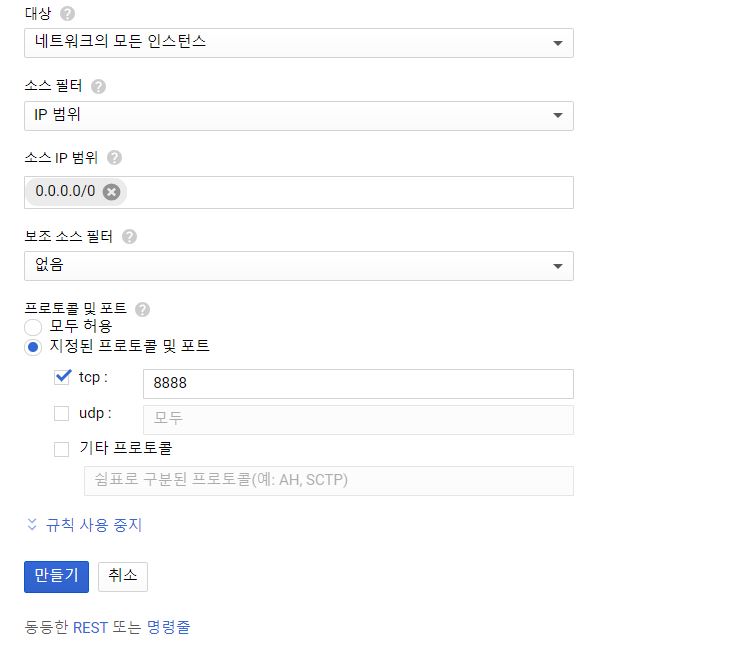Open the 보조 소스 필터 dropdown showing 없음

pos(298,266)
